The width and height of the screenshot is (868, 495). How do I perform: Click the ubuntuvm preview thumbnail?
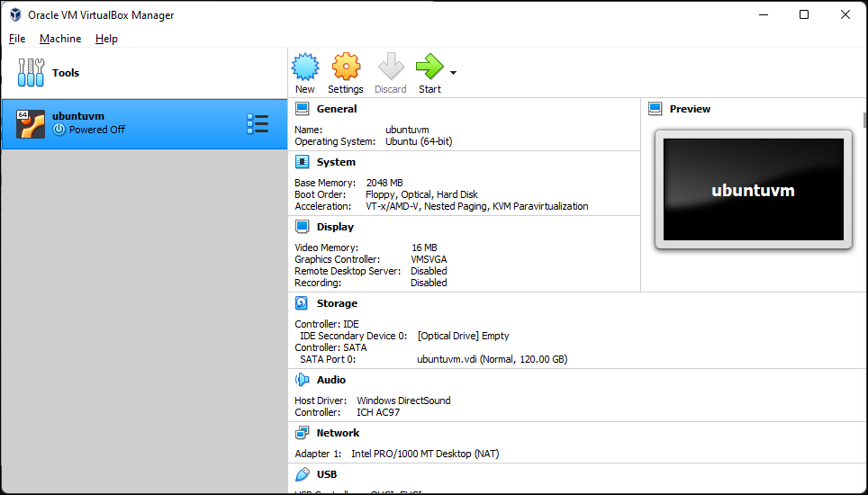click(753, 190)
